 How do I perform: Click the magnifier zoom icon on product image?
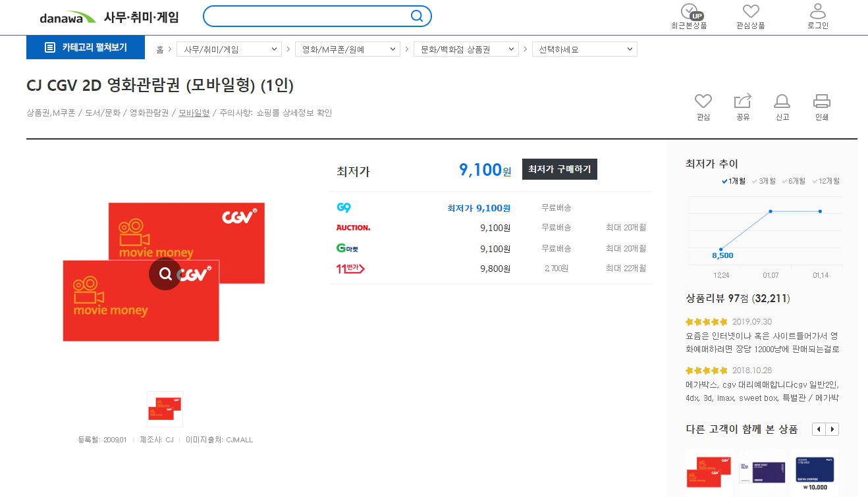165,273
